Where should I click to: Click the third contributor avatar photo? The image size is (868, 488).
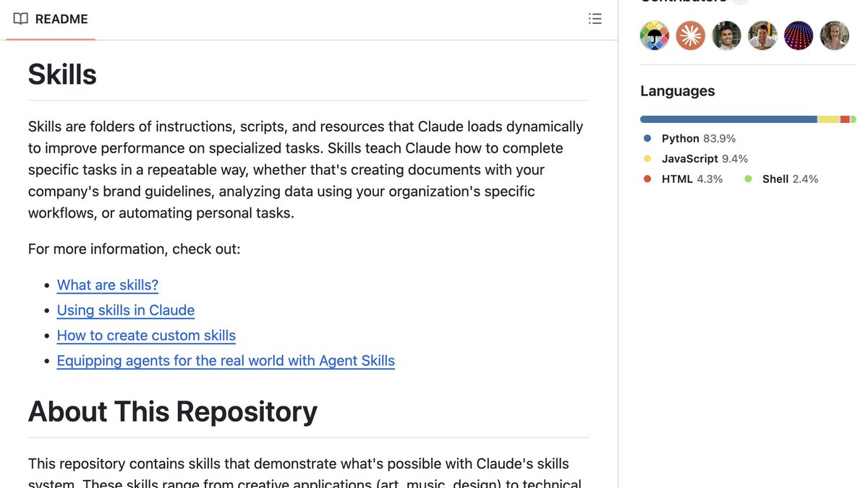pos(726,35)
